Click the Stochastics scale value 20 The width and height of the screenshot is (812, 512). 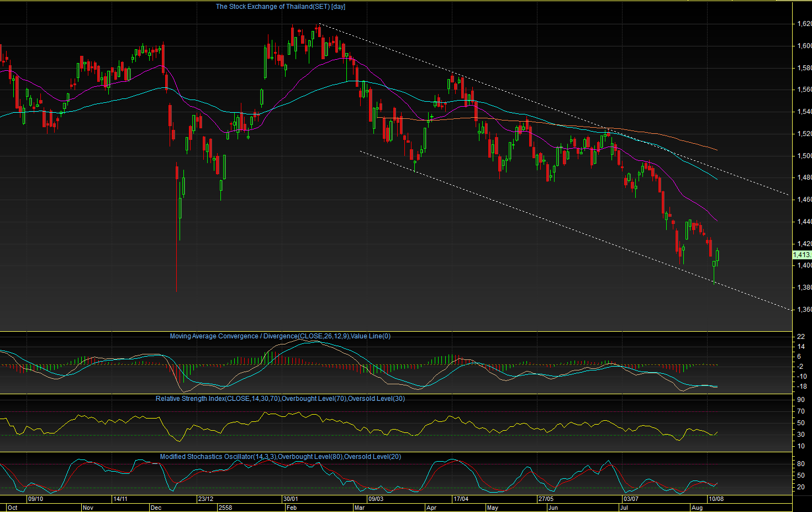pos(801,487)
